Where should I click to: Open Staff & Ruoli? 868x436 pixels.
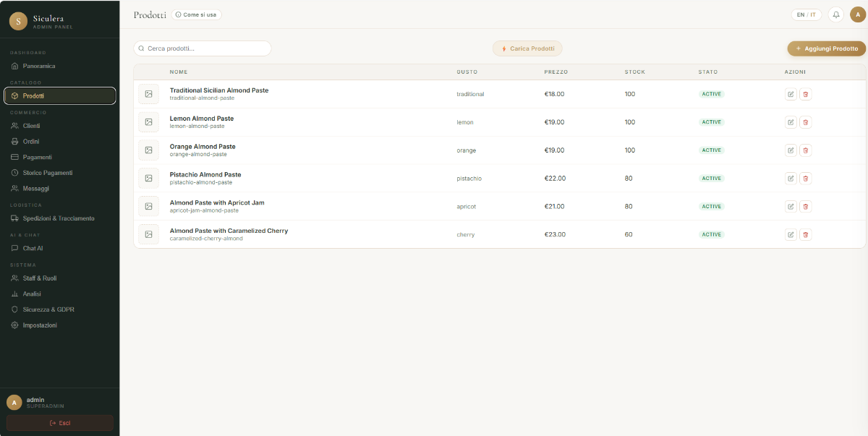tap(60, 278)
